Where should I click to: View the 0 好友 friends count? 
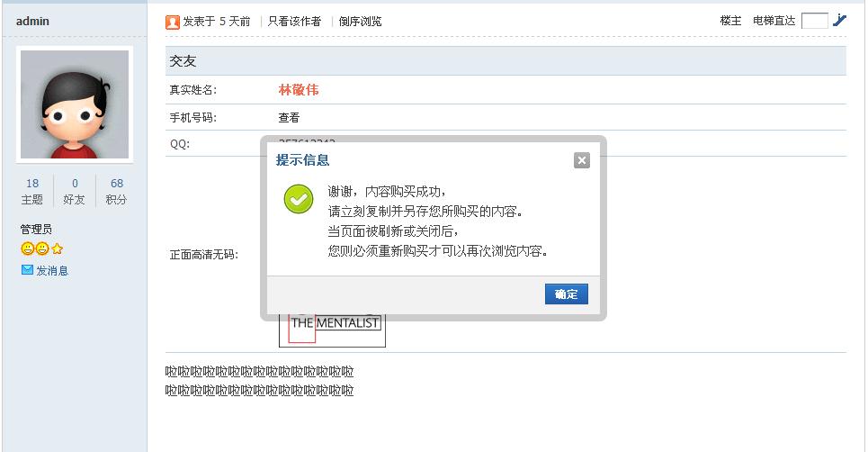pyautogui.click(x=74, y=191)
